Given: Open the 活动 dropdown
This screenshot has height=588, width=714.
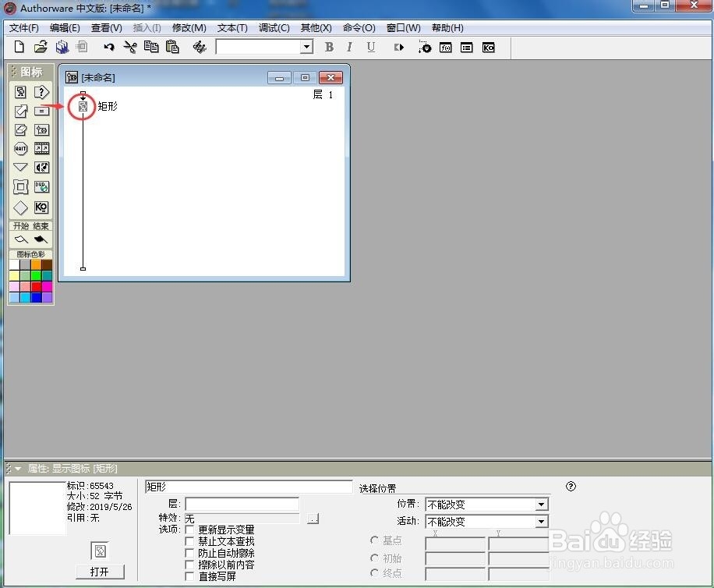Looking at the screenshot, I should (541, 521).
